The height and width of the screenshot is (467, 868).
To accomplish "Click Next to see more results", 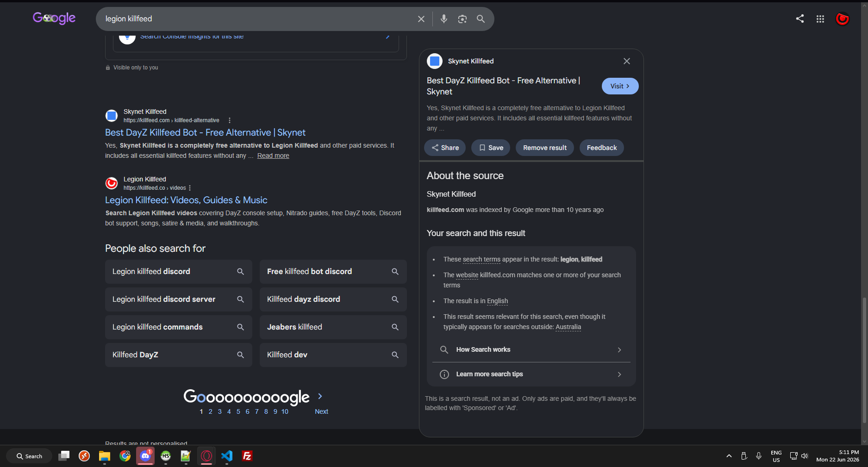I will click(x=321, y=411).
